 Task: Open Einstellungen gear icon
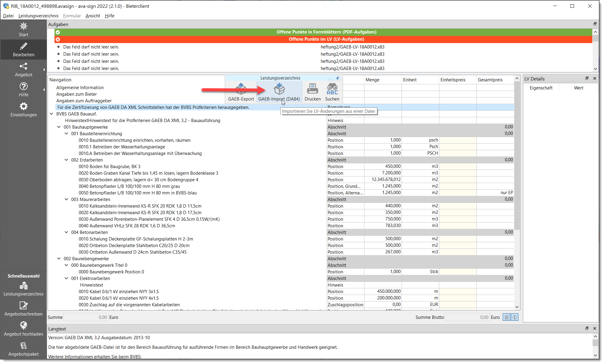click(23, 106)
